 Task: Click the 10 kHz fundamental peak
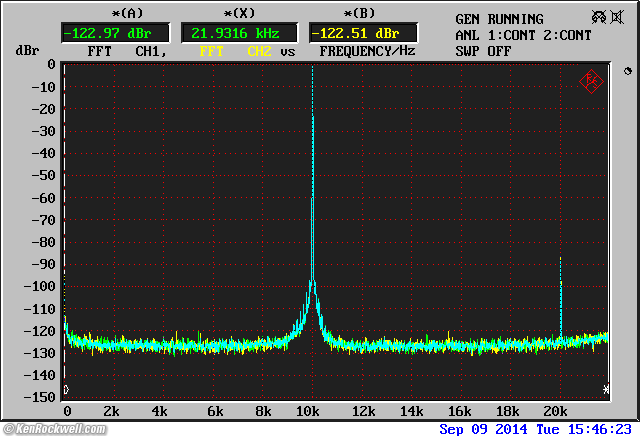click(312, 120)
